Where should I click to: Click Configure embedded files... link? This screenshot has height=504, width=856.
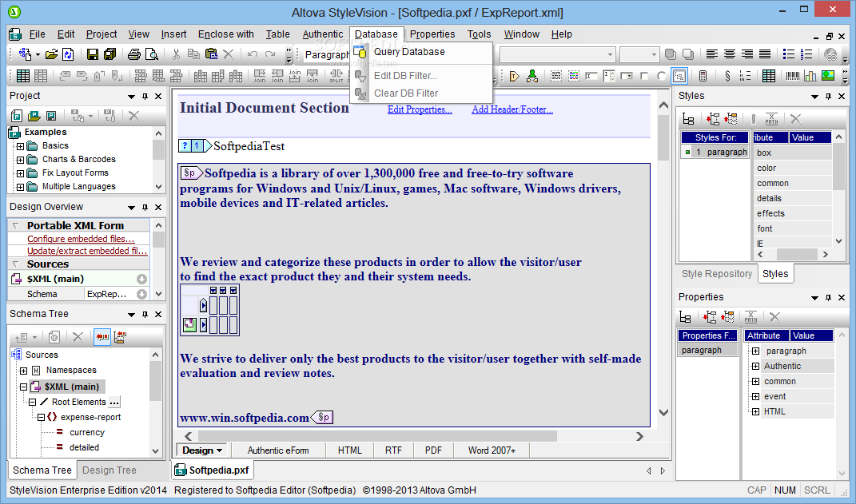click(x=81, y=239)
